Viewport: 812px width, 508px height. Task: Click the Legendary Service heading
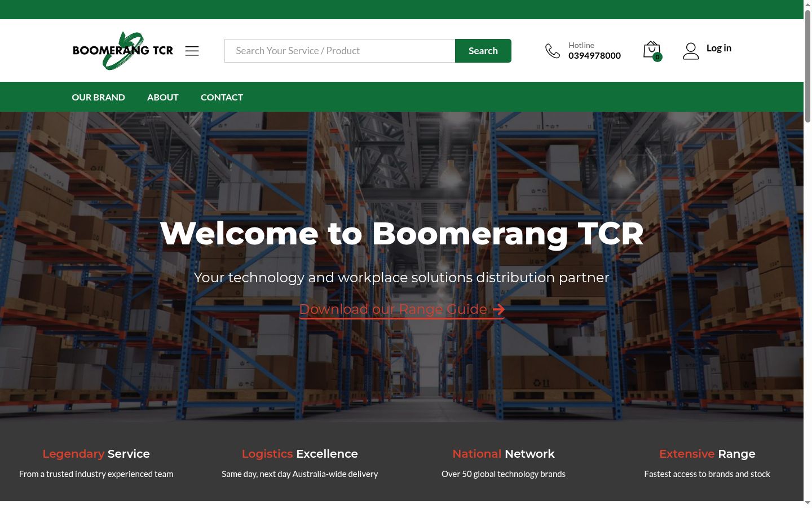coord(96,454)
